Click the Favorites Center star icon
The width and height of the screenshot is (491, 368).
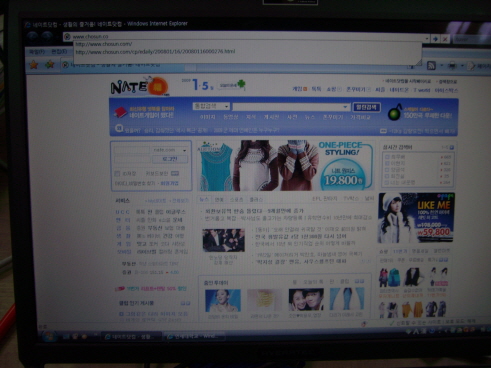[34, 64]
